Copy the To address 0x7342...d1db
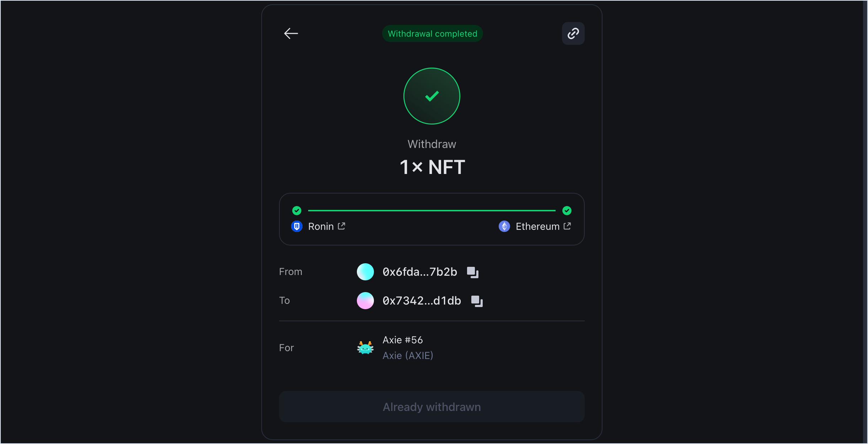868x444 pixels. [x=476, y=301]
